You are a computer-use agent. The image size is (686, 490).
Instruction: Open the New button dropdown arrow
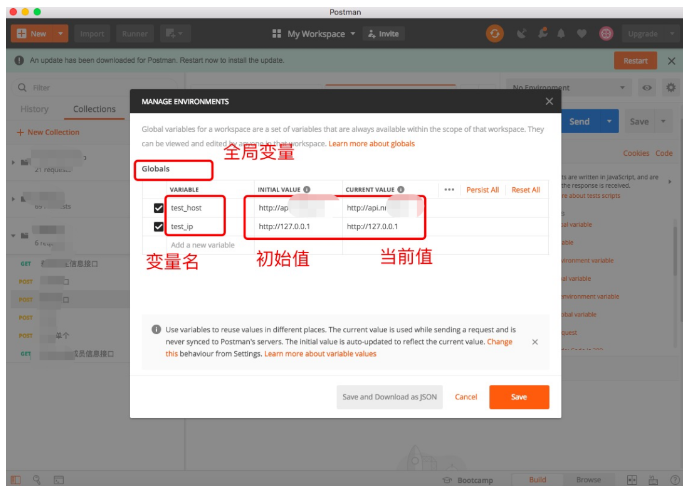60,34
